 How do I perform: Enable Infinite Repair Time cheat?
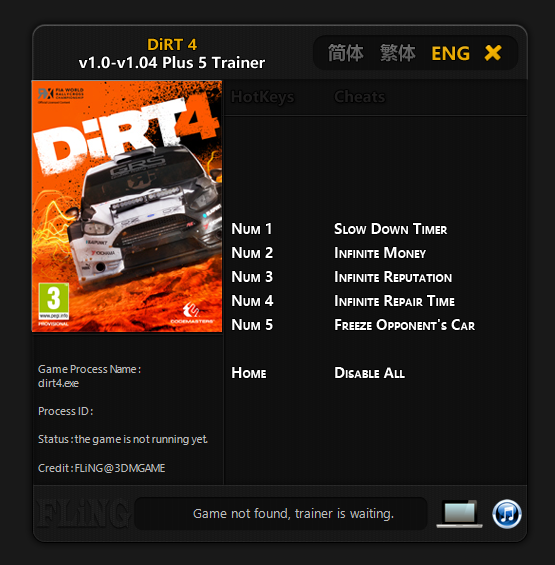point(394,301)
